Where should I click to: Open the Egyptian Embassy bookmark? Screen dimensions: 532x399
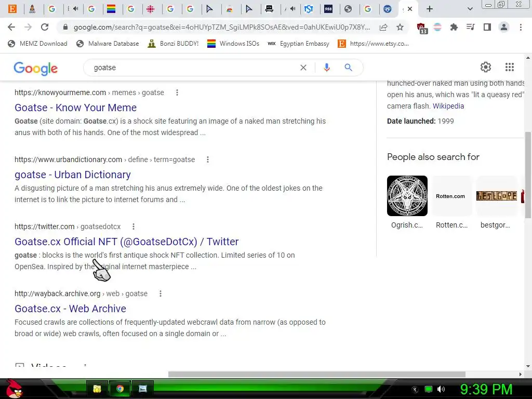[299, 44]
